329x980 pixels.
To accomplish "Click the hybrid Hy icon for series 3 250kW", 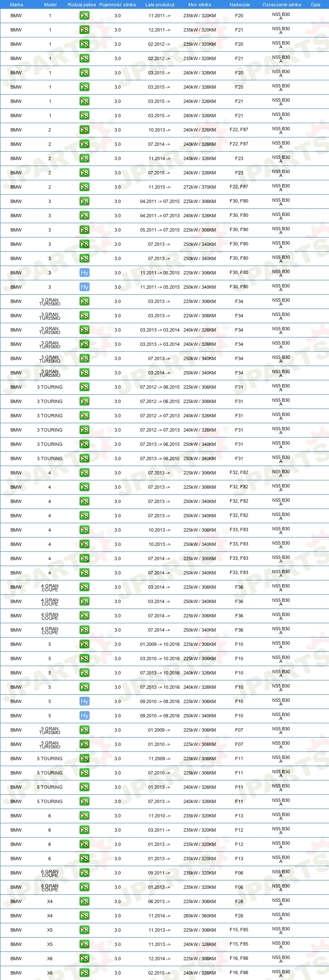I will tap(84, 287).
